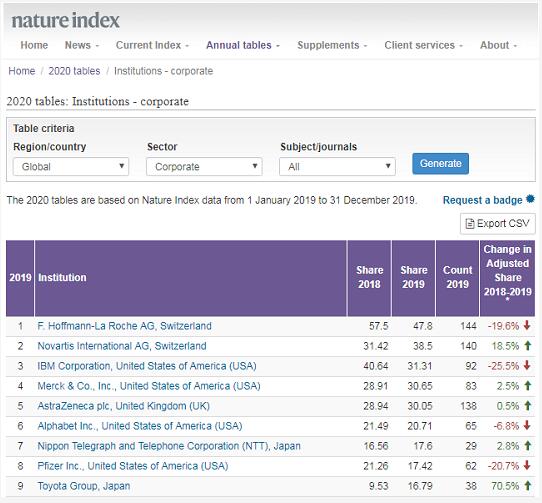Click Share 2019 value 20.71
542x503 pixels.
420,426
